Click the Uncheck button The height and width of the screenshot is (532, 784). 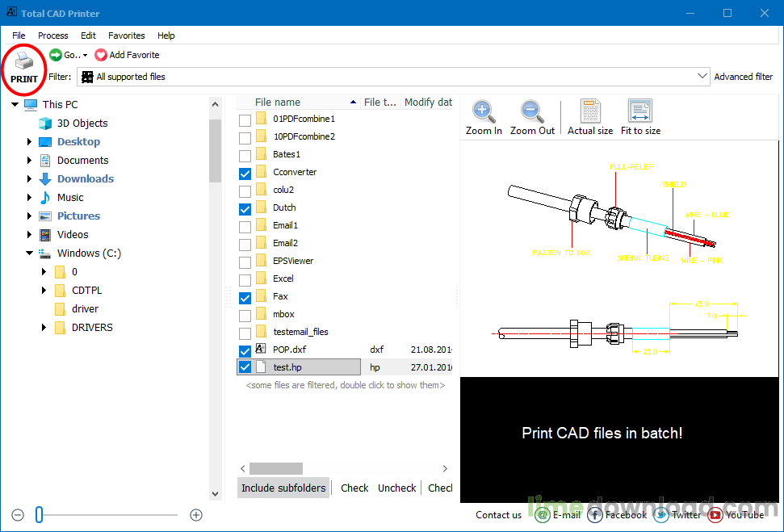click(397, 488)
